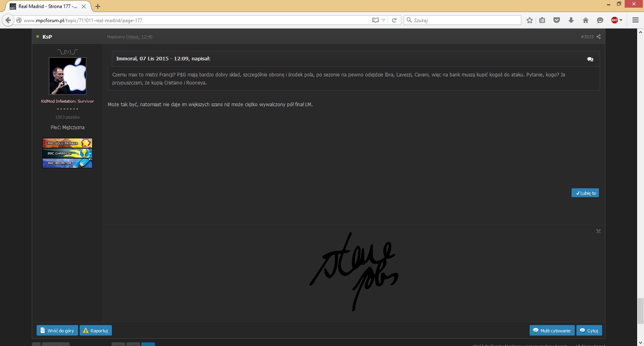Open reader view in the address bar
This screenshot has width=644, height=346.
[376, 20]
